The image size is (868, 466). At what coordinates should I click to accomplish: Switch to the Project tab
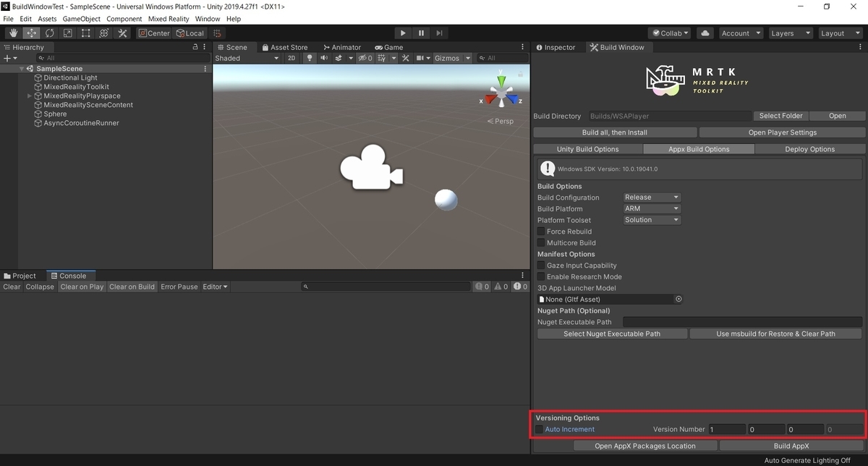(20, 276)
